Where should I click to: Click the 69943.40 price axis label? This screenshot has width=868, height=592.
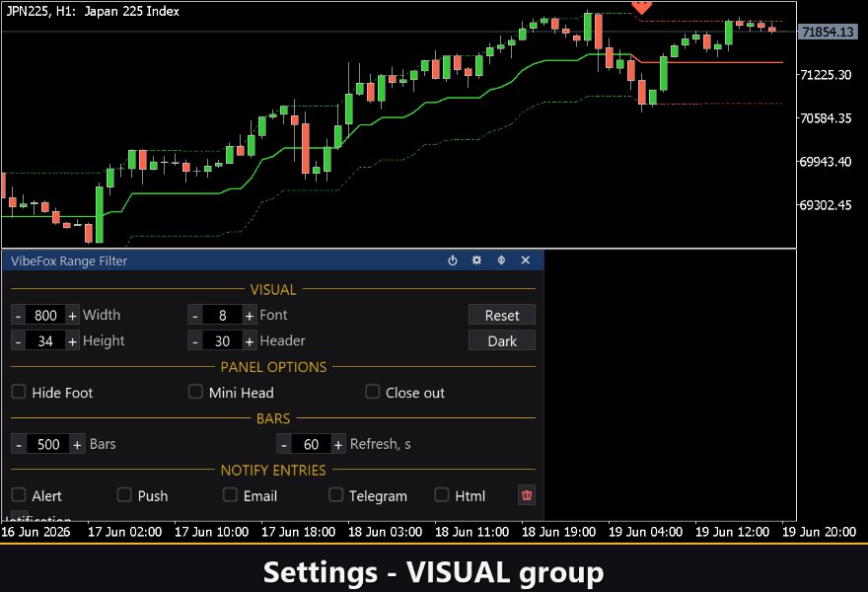click(x=826, y=162)
